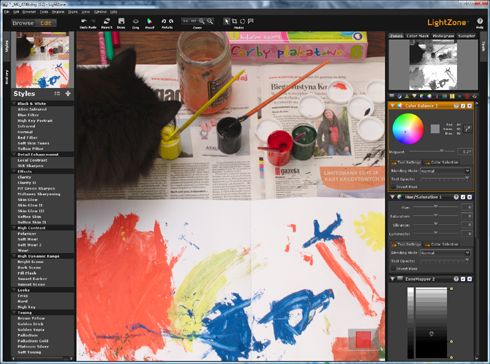This screenshot has height=364, width=490.
Task: Open LightZone Help question mark icon
Action: click(480, 21)
